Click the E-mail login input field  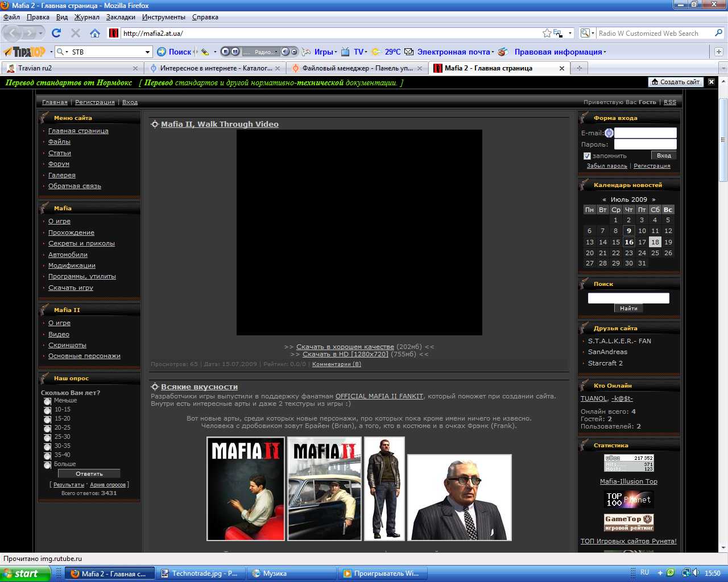coord(645,133)
